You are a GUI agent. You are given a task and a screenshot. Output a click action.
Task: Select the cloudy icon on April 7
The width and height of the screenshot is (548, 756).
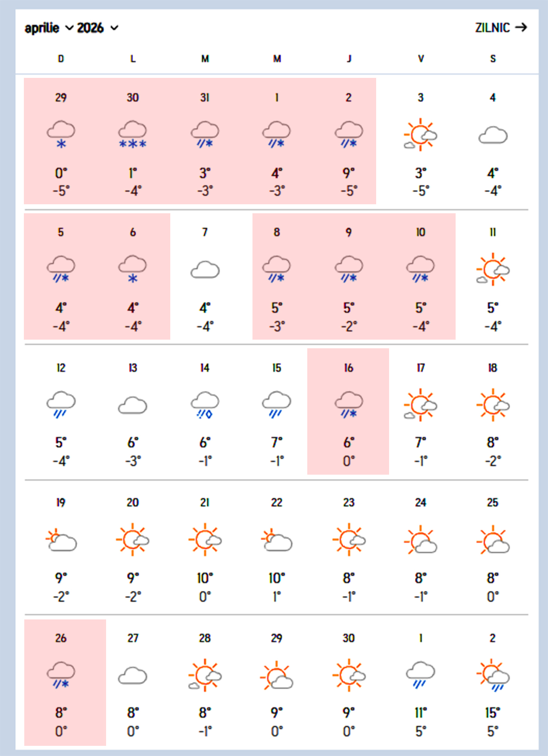[205, 270]
